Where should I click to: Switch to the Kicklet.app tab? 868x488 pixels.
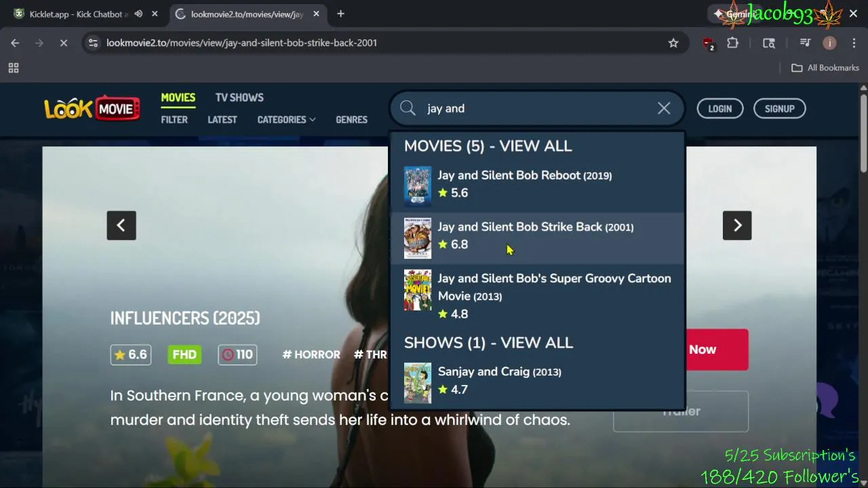[x=83, y=14]
